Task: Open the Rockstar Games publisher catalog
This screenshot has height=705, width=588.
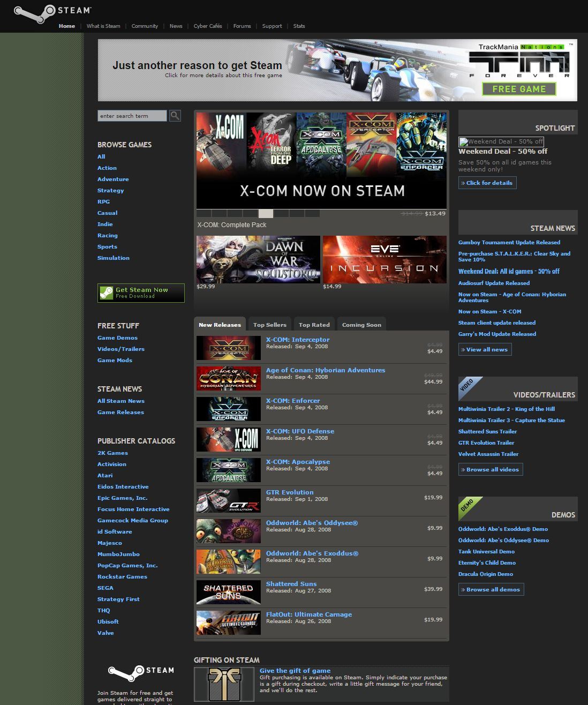Action: [122, 576]
